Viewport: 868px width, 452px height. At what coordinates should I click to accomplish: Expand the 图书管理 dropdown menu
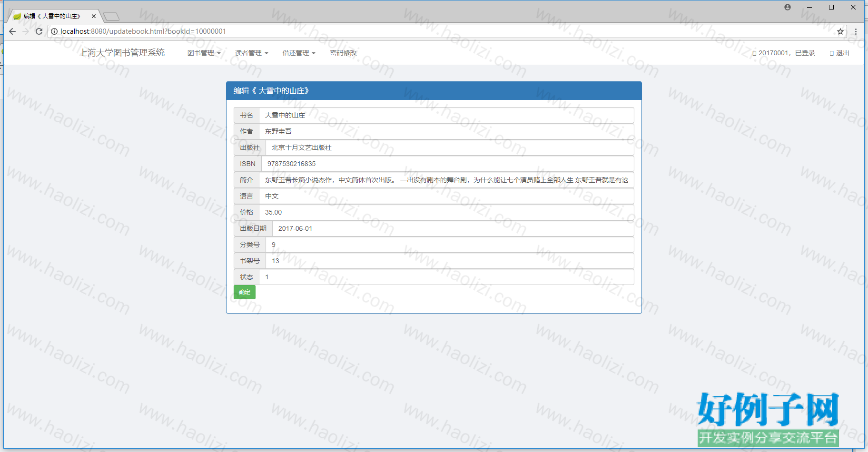tap(204, 53)
